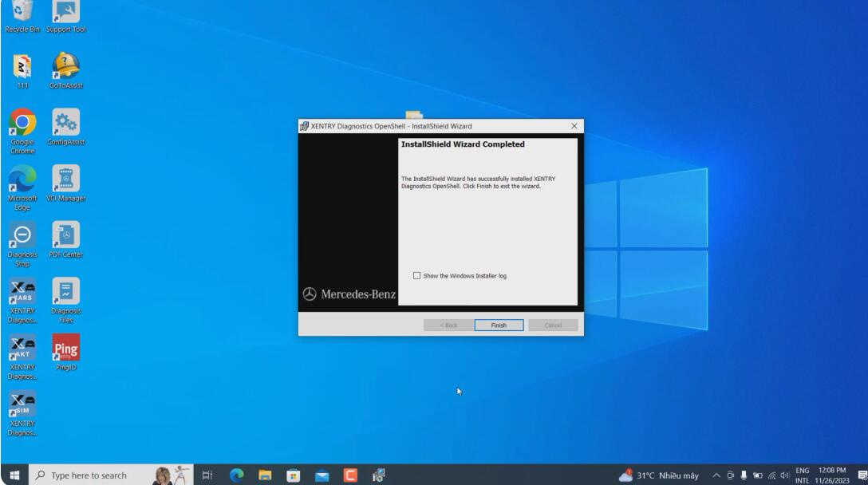Click the installer icon in the title bar
Image resolution: width=868 pixels, height=485 pixels.
tap(304, 126)
